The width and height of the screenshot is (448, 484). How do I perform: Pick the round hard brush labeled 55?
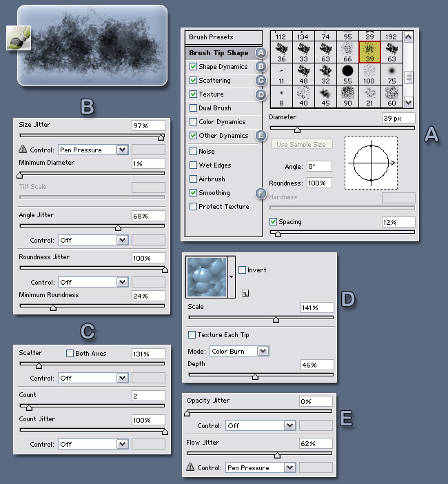pyautogui.click(x=348, y=73)
